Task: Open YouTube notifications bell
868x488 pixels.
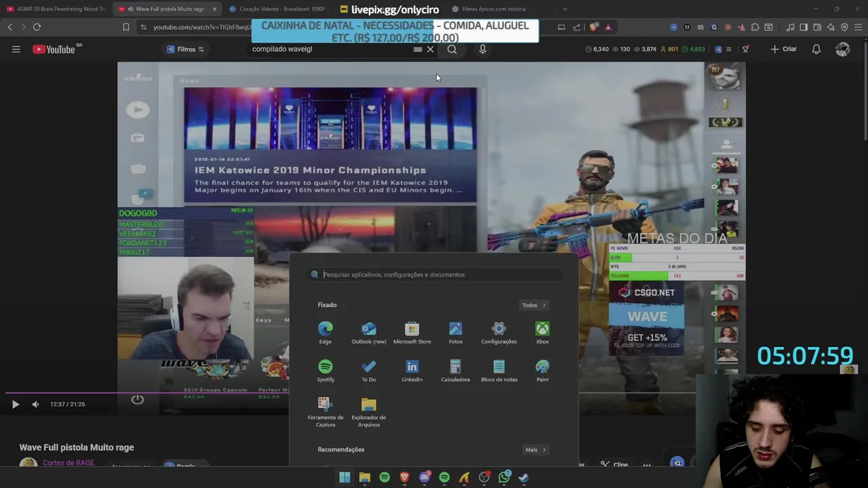Action: tap(816, 49)
